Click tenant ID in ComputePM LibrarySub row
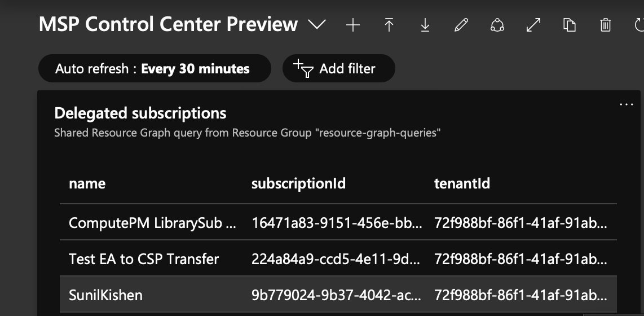The height and width of the screenshot is (316, 644). (521, 223)
